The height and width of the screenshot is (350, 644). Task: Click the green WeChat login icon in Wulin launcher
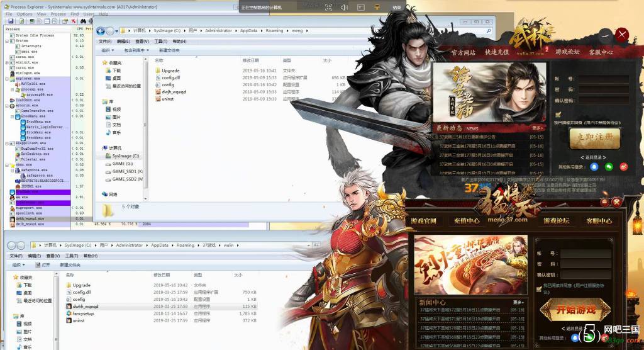[x=609, y=167]
